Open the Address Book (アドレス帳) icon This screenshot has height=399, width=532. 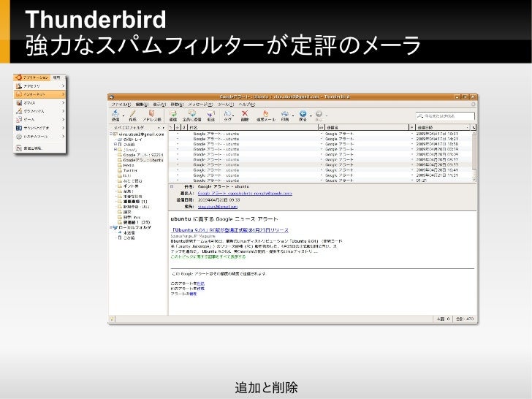click(x=152, y=114)
